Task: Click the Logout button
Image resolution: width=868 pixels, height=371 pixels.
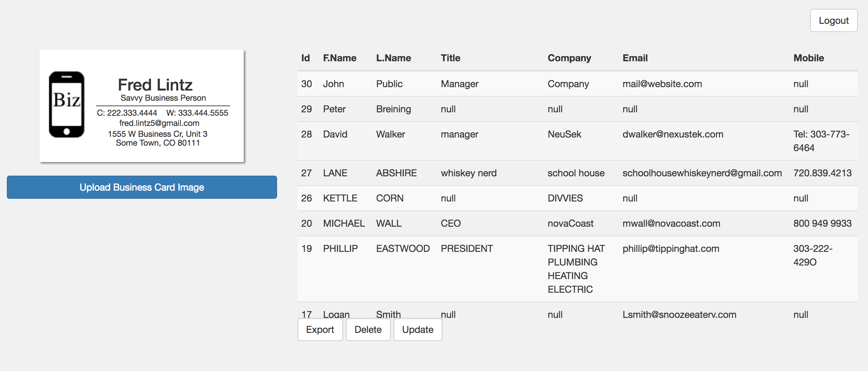Action: click(833, 21)
